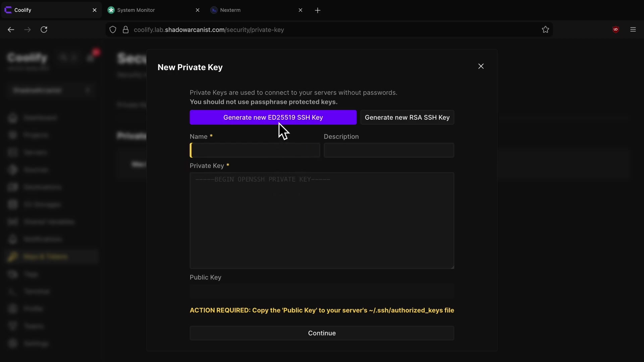
Task: Click the site security padlock icon
Action: pos(125,29)
